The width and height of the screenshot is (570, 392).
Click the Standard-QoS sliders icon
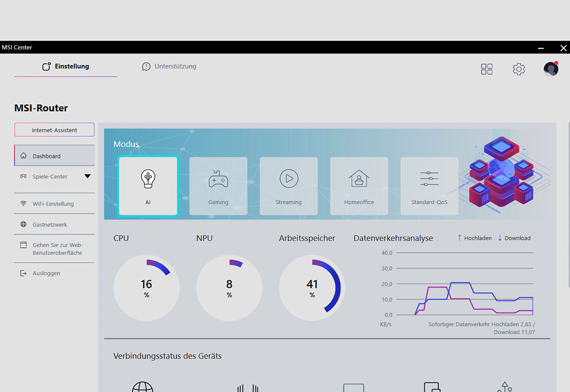[x=429, y=179]
